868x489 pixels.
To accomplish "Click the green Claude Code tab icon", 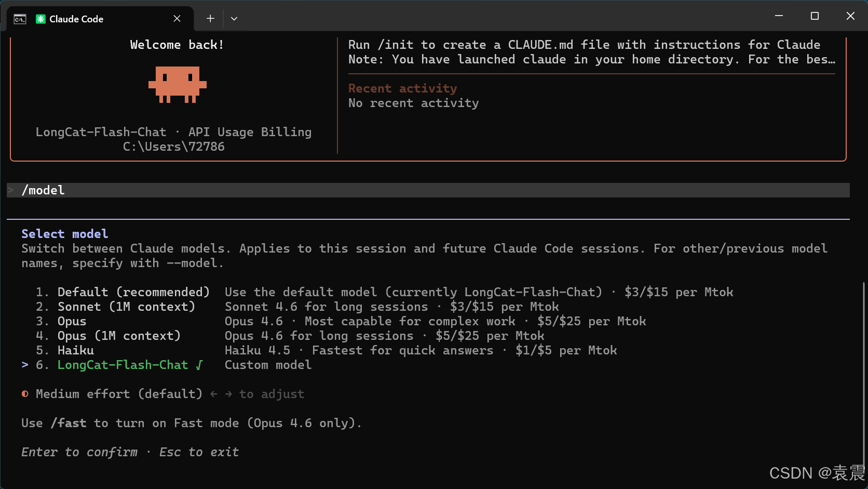I will point(40,19).
